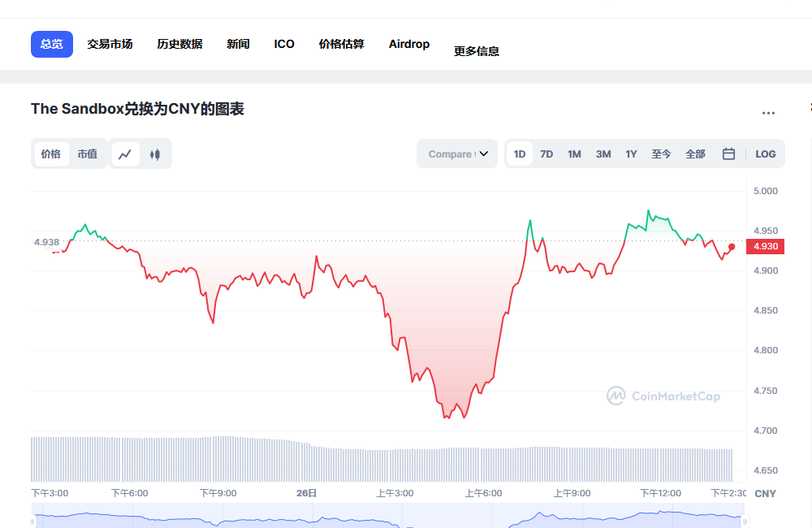812x528 pixels.
Task: Open the calendar date range picker
Action: point(728,154)
